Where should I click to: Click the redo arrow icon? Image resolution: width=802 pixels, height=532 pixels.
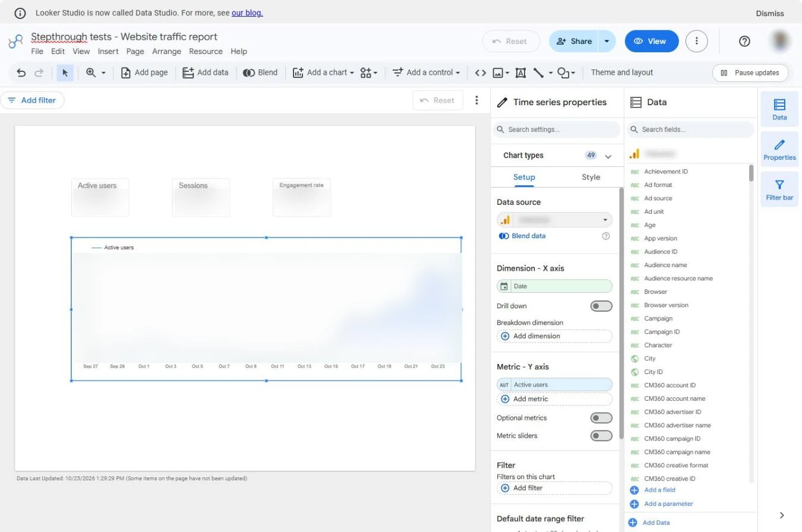[39, 72]
